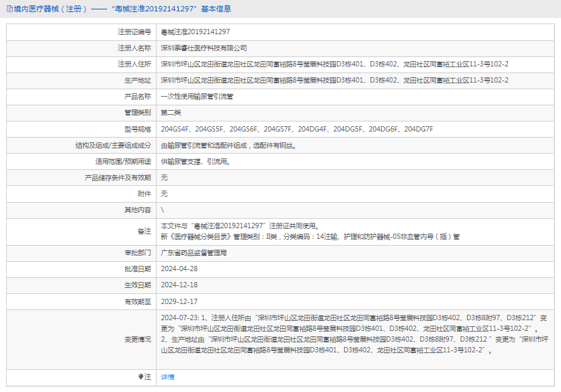
Task: Select the 适用范围/预期用途 label
Action: [x=123, y=162]
